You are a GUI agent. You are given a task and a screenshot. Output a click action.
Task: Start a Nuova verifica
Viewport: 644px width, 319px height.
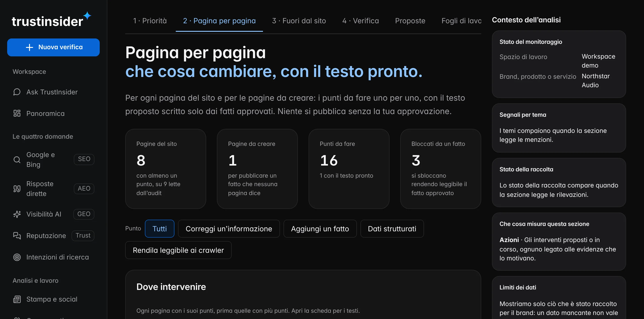(53, 47)
